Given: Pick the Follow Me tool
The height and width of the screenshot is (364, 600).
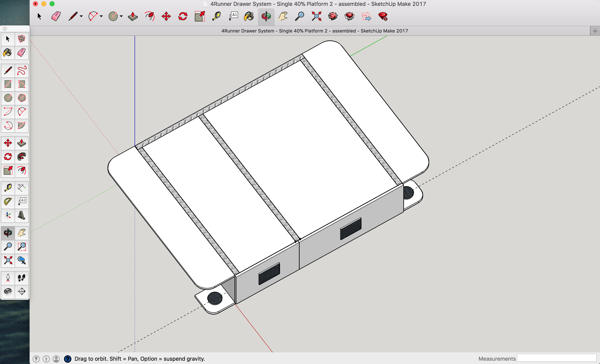Looking at the screenshot, I should click(22, 156).
